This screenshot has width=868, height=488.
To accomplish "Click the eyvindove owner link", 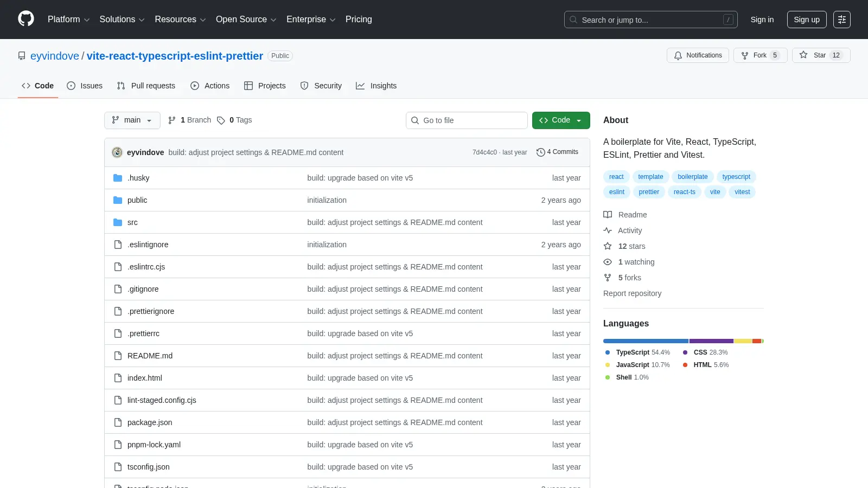I will 55,56.
